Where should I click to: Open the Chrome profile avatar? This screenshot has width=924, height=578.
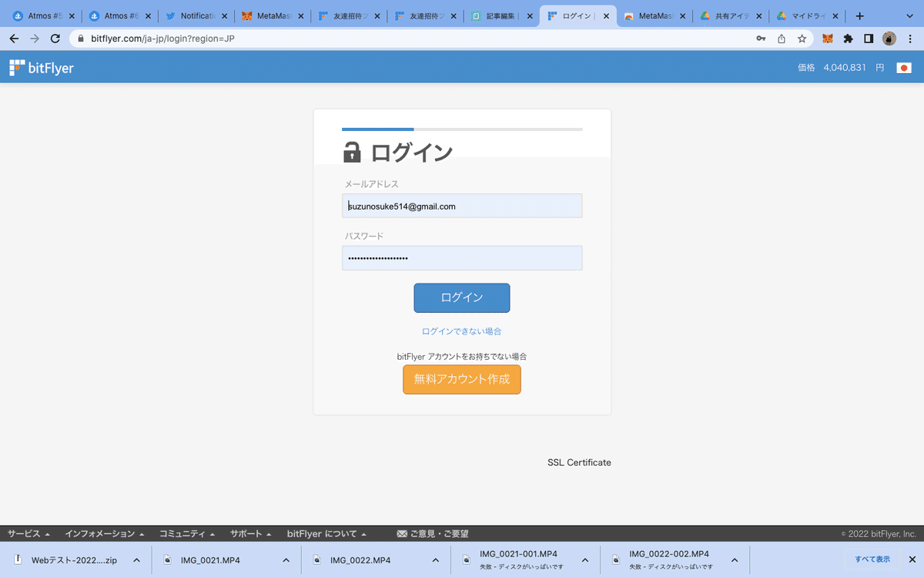click(889, 39)
